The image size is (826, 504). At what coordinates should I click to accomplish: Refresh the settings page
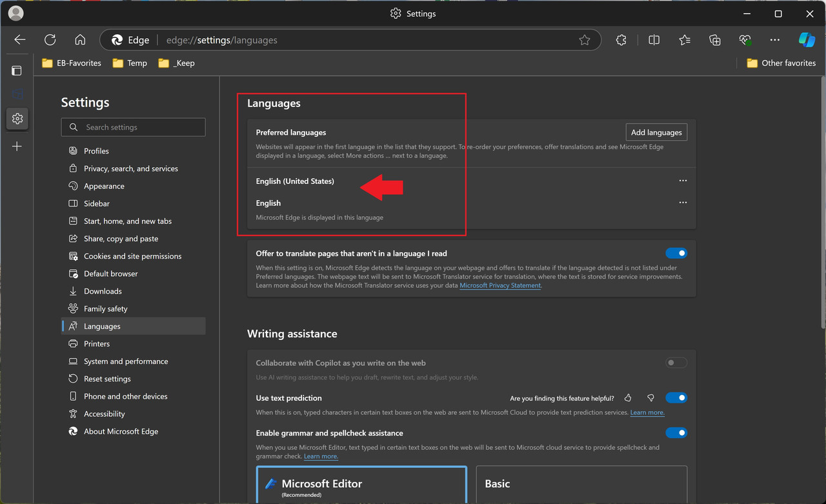point(50,40)
